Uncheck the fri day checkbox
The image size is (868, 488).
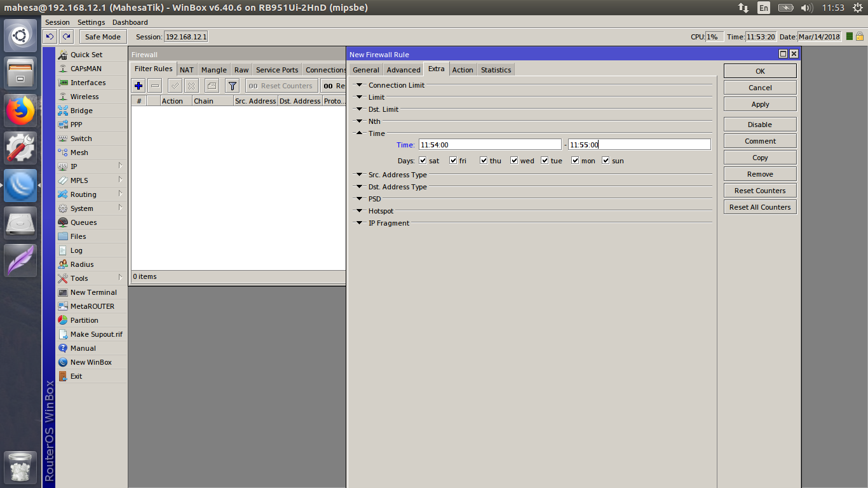[x=453, y=161]
